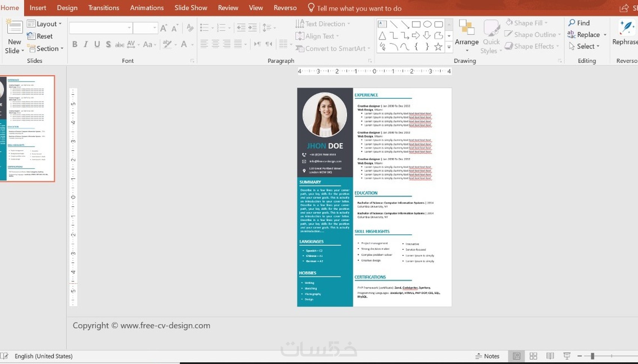638x364 pixels.
Task: Toggle align text right
Action: point(227,44)
